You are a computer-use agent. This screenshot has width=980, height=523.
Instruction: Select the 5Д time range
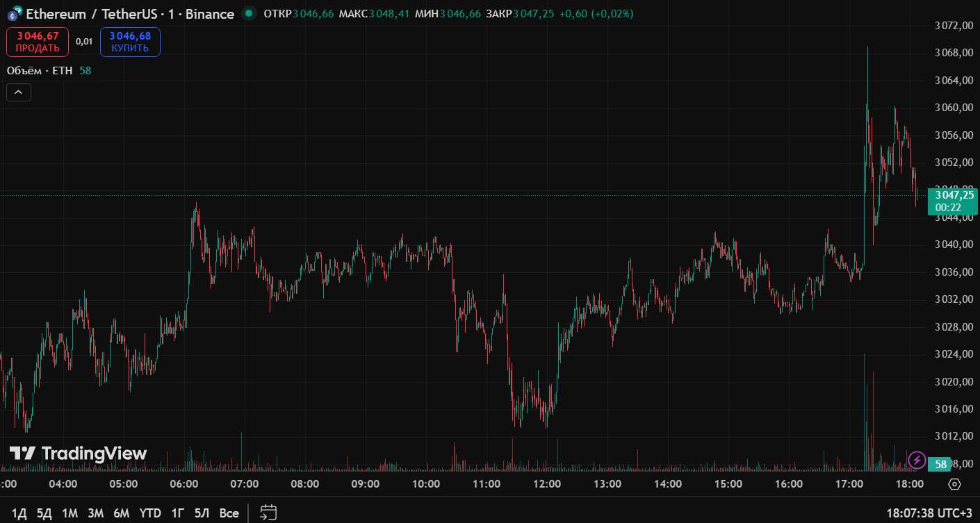tap(44, 513)
